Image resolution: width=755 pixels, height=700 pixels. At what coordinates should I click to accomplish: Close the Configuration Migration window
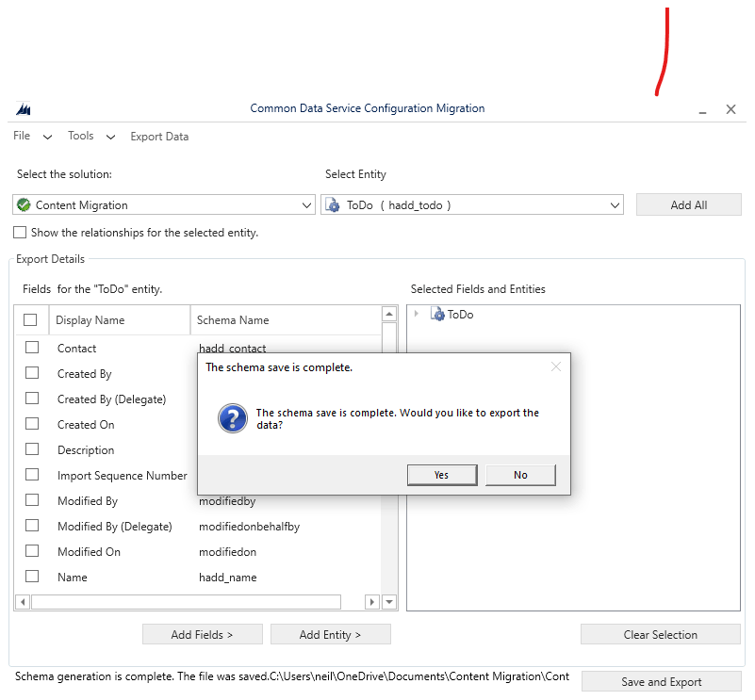[730, 109]
